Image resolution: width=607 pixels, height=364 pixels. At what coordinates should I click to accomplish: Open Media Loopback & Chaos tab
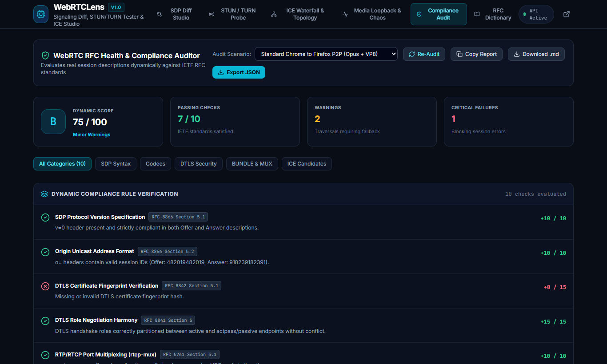click(x=372, y=14)
